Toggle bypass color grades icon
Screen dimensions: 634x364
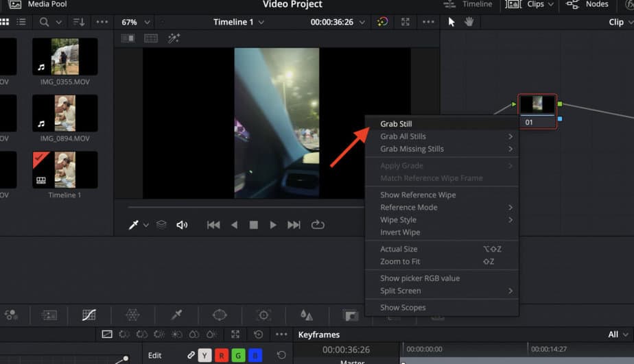pos(382,22)
